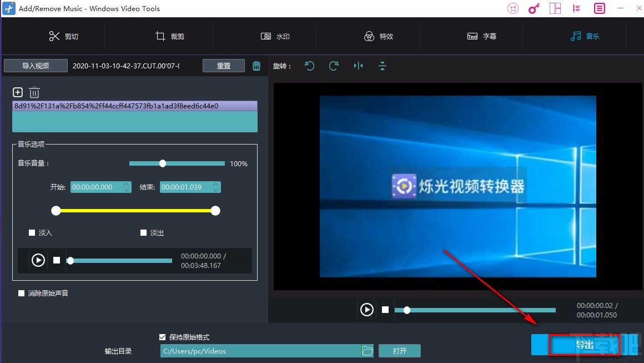Screen dimensions: 644x363
Task: Browse output folder with folder icon
Action: pos(368,351)
